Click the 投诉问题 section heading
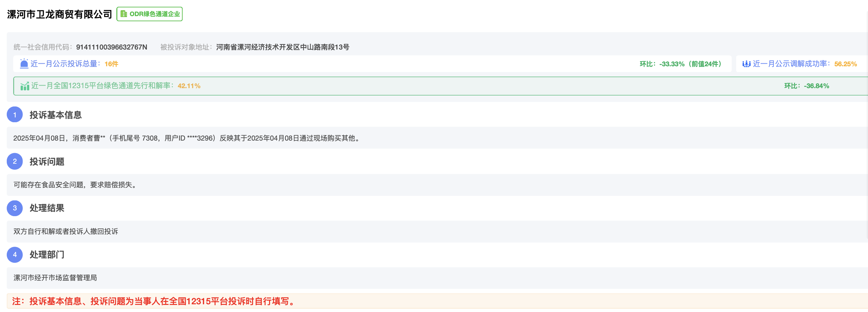This screenshot has width=868, height=312. click(47, 161)
